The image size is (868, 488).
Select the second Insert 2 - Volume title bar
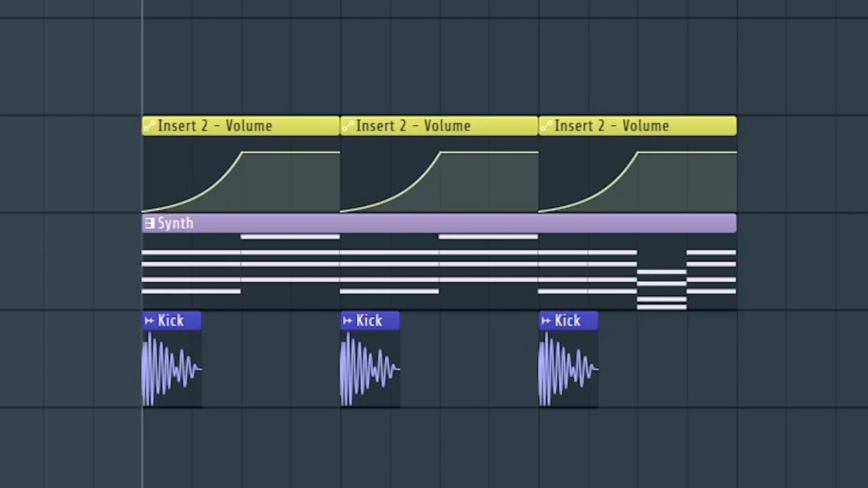(x=439, y=126)
